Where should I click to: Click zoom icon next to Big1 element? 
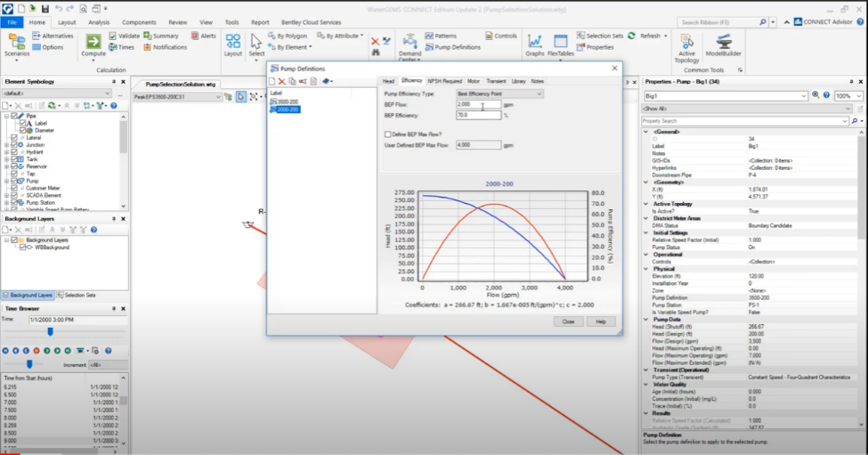[815, 95]
